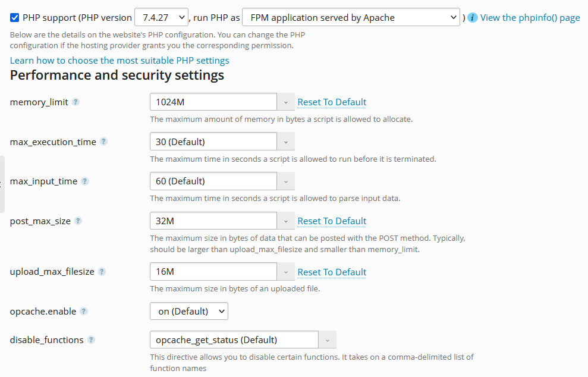This screenshot has height=377, width=588.
Task: Click the upload_max_filesize 16M input field
Action: (x=213, y=272)
